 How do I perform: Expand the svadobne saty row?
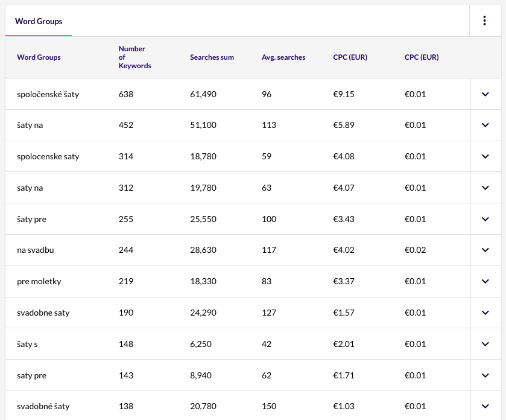tap(485, 313)
